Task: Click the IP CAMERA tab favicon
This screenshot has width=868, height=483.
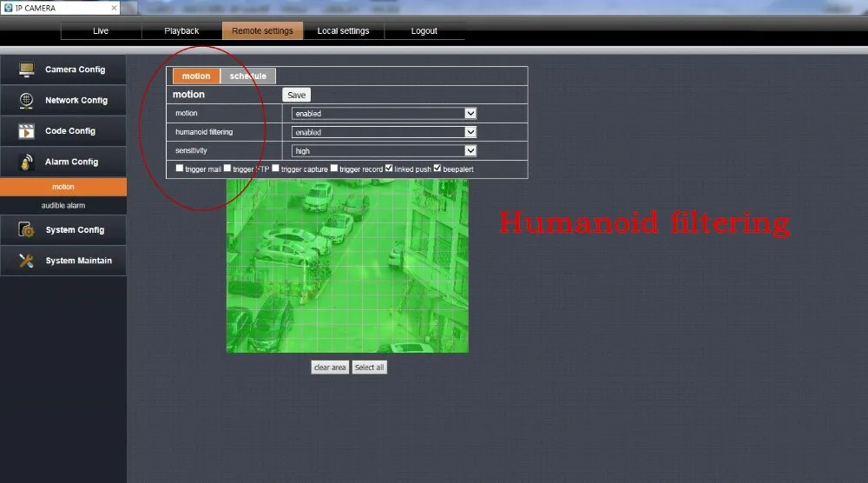Action: 9,8
